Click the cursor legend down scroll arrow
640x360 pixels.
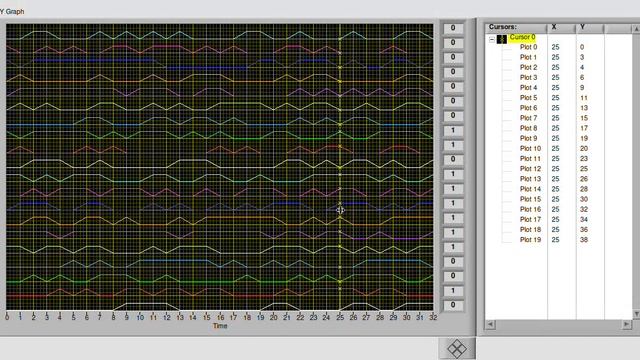pyautogui.click(x=636, y=314)
